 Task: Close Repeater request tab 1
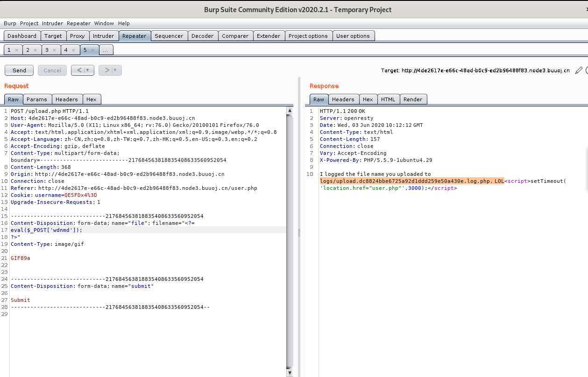click(x=16, y=50)
